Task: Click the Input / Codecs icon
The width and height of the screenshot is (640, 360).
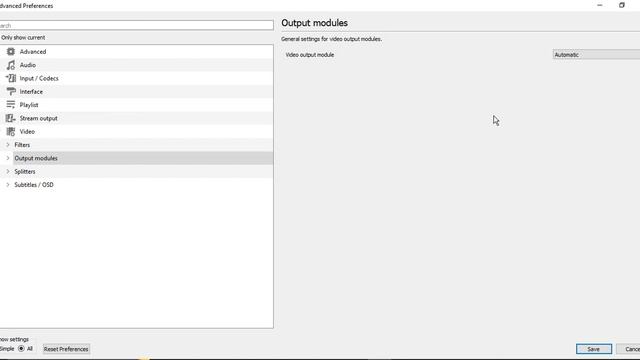Action: (x=11, y=78)
